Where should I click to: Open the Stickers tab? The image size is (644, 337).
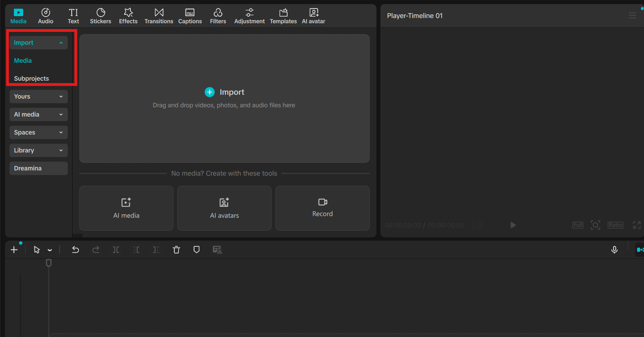101,16
